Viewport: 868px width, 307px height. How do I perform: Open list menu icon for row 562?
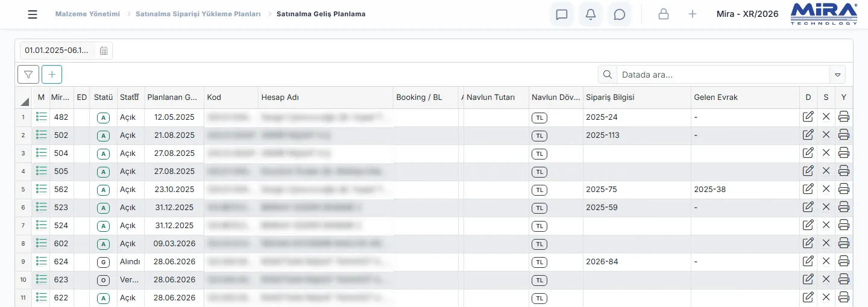41,189
